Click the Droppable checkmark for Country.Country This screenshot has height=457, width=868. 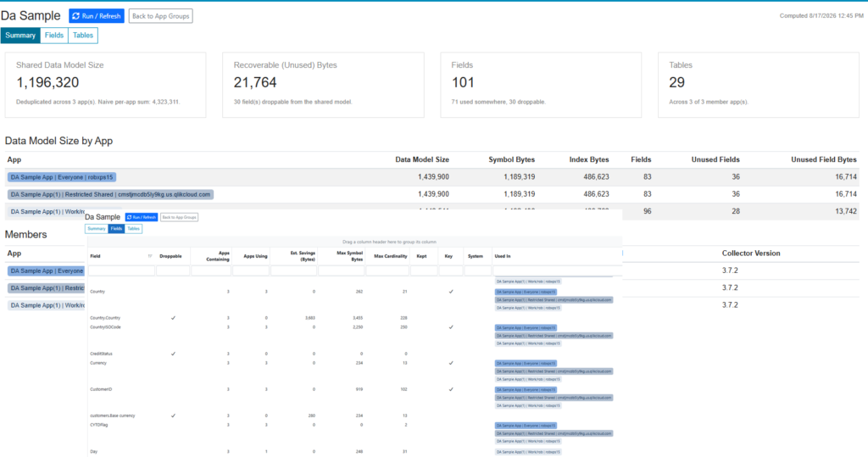tap(173, 318)
